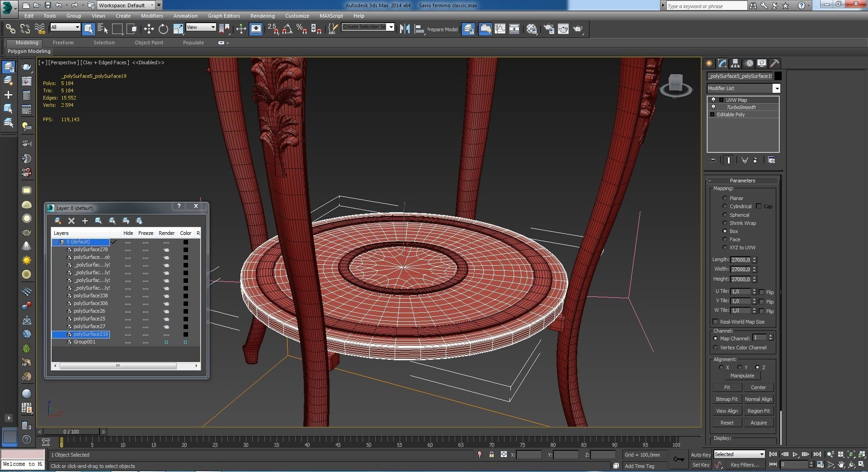Click the Bitmap Fit button
Viewport: 868px width, 472px height.
click(726, 399)
